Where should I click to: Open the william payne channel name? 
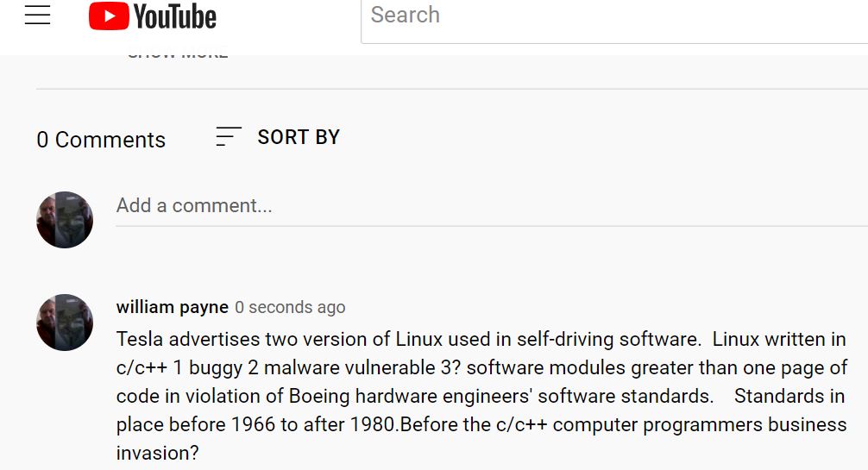(173, 307)
